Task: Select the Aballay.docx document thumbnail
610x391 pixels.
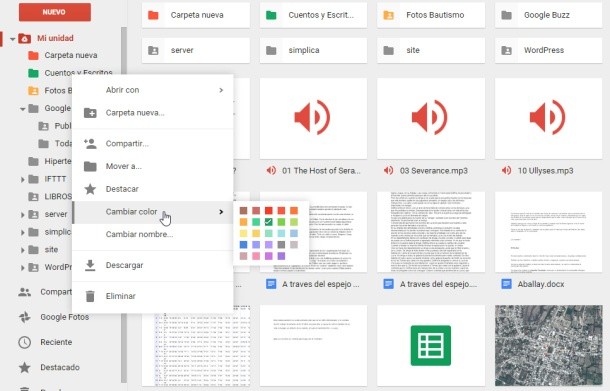Action: (x=549, y=232)
